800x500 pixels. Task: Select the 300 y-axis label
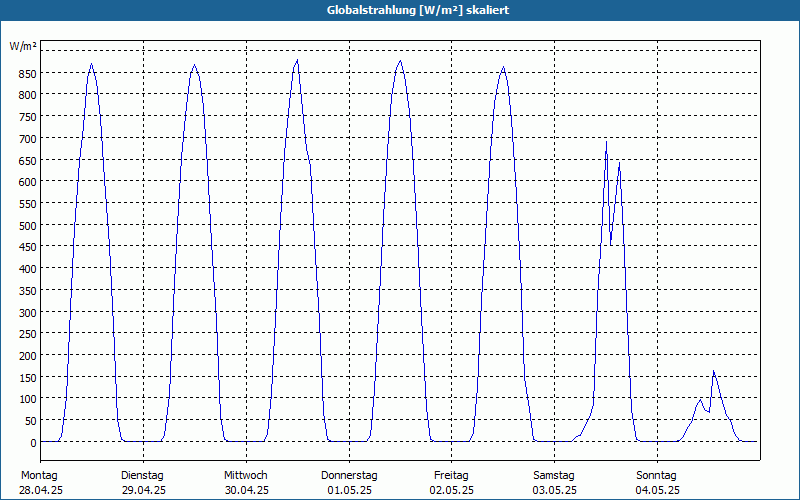[27, 313]
